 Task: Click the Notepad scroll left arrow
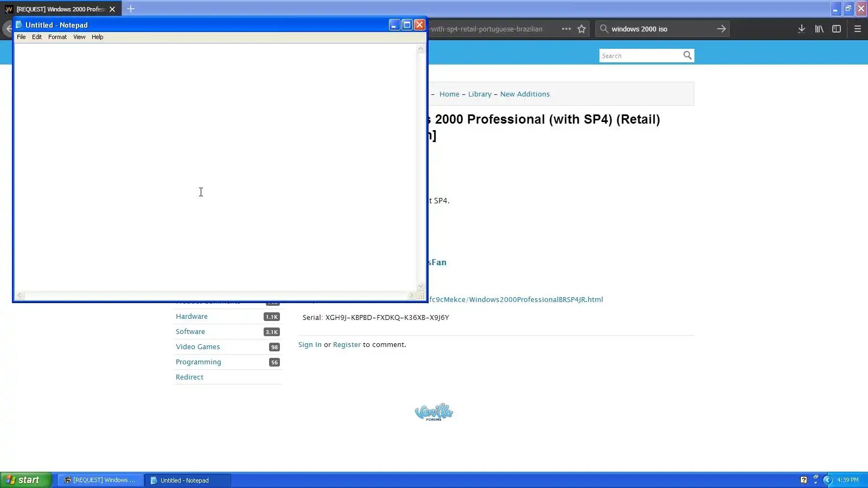click(x=20, y=296)
